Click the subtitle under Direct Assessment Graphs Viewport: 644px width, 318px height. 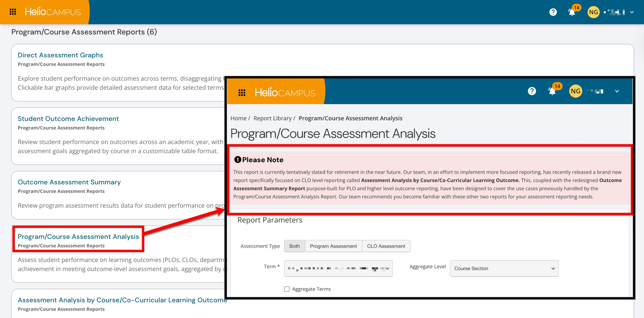coord(61,64)
